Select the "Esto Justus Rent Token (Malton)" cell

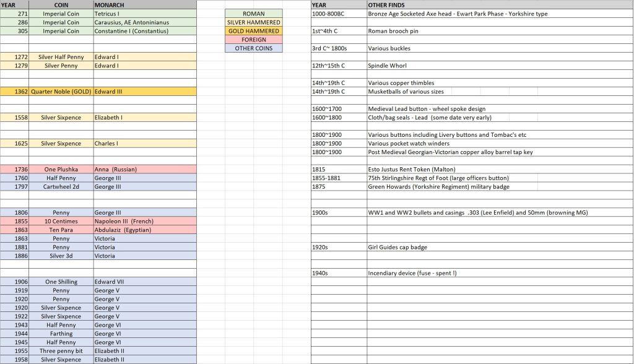(x=500, y=170)
